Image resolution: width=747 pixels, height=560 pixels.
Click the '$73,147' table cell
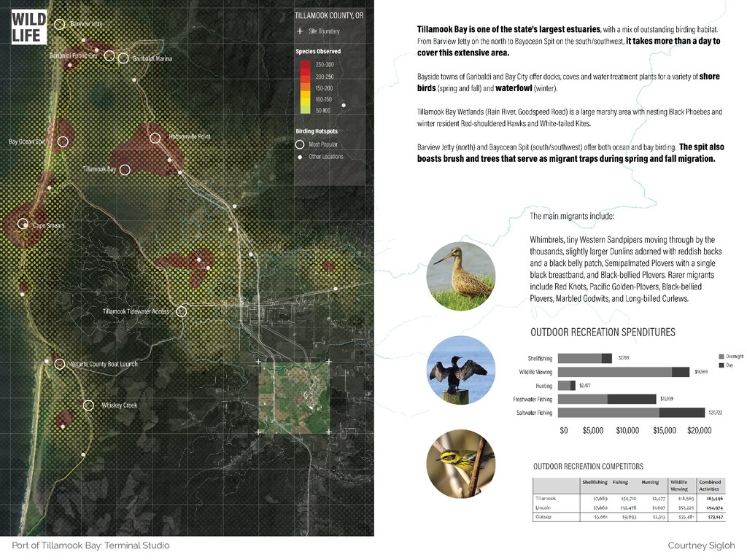tap(714, 517)
